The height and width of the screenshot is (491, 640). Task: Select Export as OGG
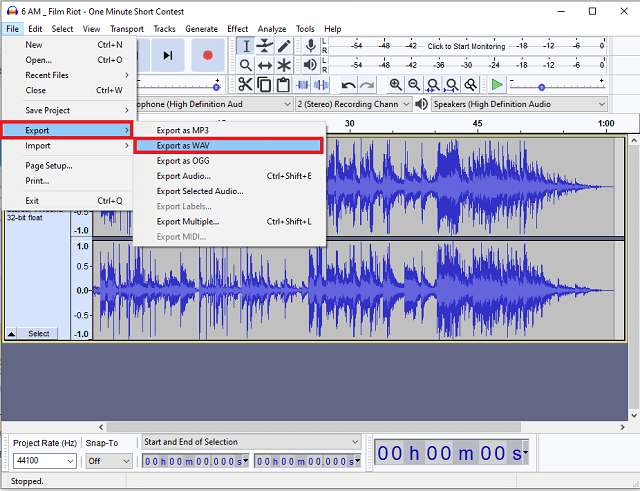click(230, 161)
